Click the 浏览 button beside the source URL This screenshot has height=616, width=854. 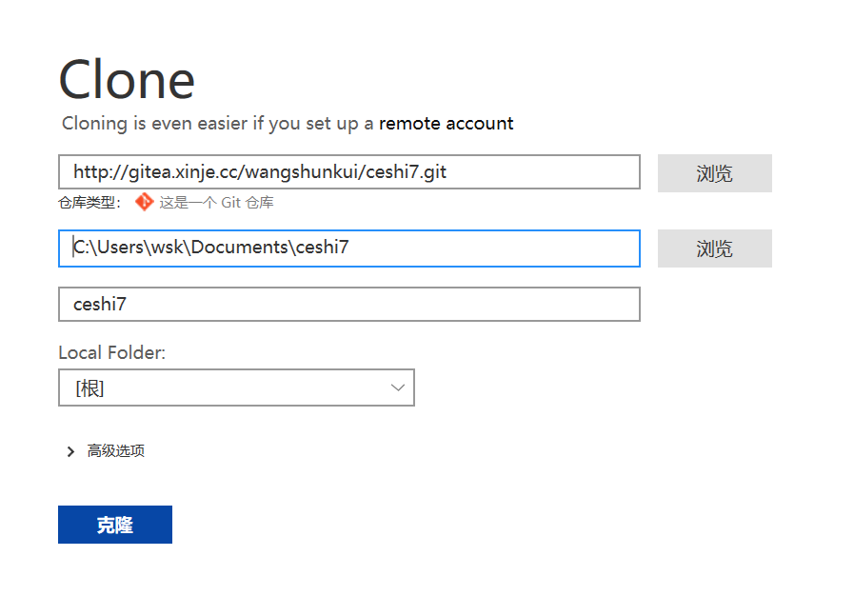coord(715,173)
